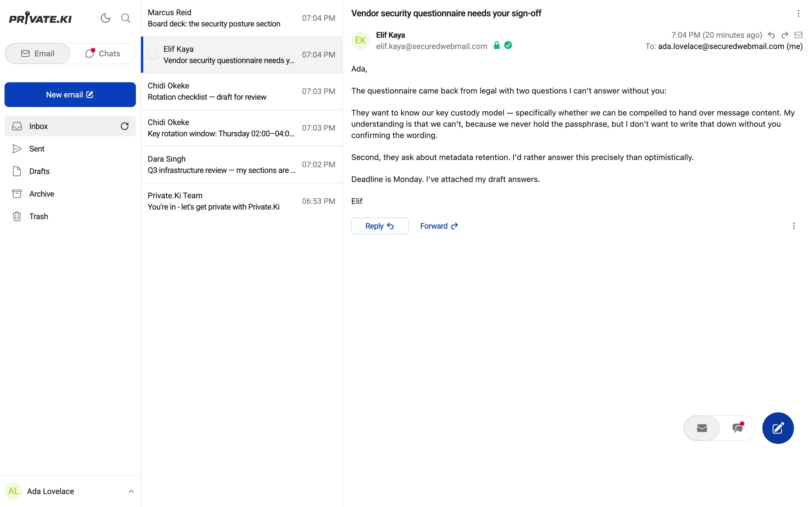This screenshot has width=812, height=507.
Task: Expand the Ada Lovelace account menu chevron
Action: click(x=131, y=491)
